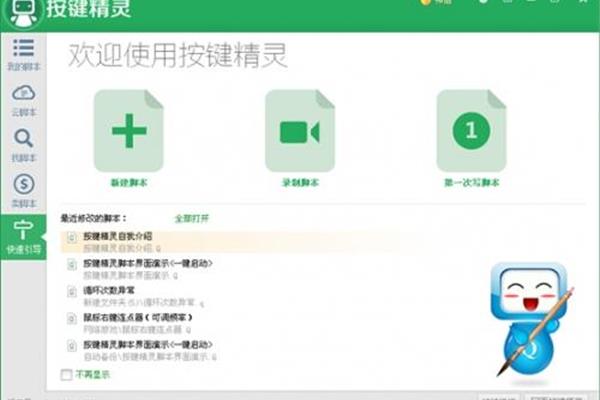The width and height of the screenshot is (600, 400).
Task: Click the 按键精灵 robot logo
Action: click(x=23, y=12)
